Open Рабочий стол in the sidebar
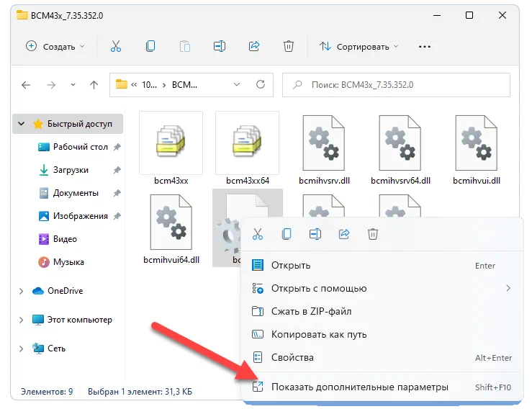Screen dimensions: 532x409 [x=81, y=147]
